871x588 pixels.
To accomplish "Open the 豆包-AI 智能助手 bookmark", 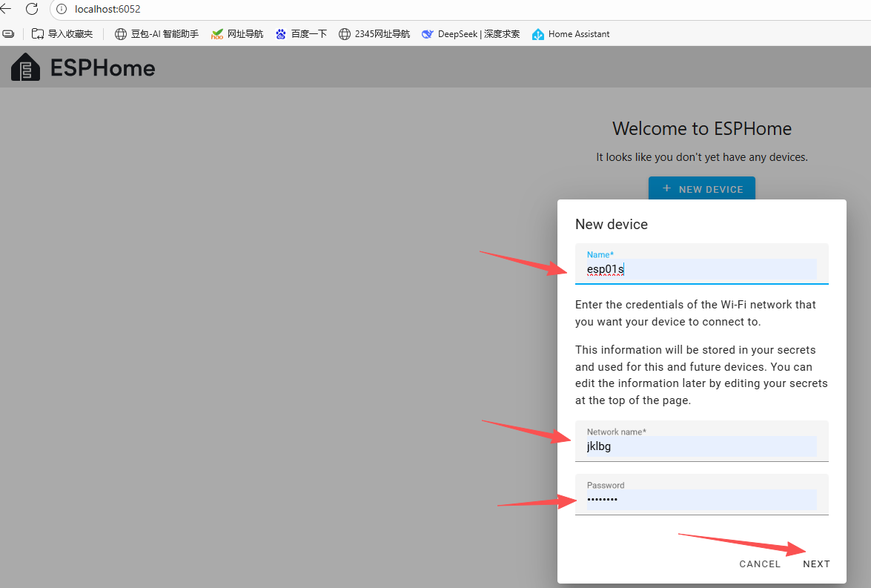I will 156,34.
